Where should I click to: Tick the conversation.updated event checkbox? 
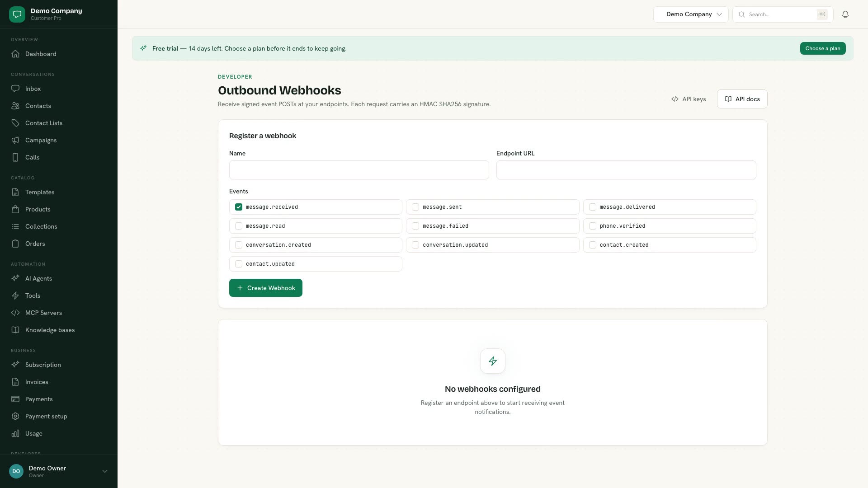pos(415,245)
